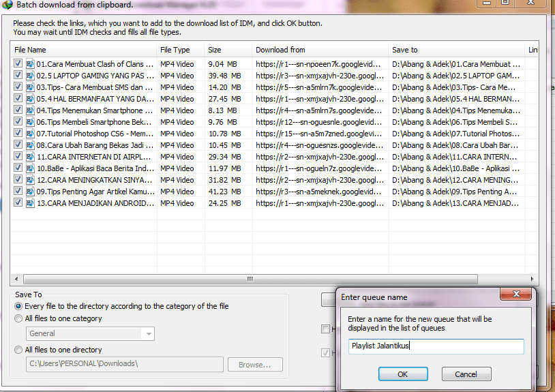555x392 pixels.
Task: Uncheck the 02.5 LAPTOP GAMING YANG PAS row
Action: coord(18,75)
